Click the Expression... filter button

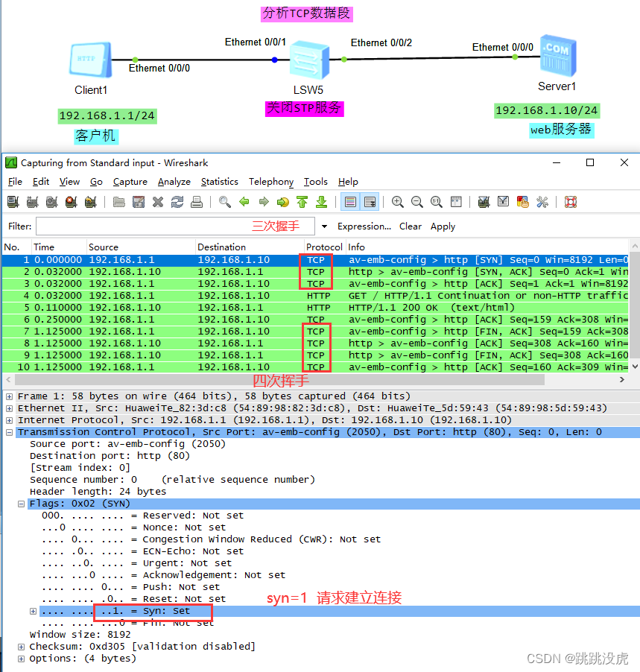[x=364, y=226]
